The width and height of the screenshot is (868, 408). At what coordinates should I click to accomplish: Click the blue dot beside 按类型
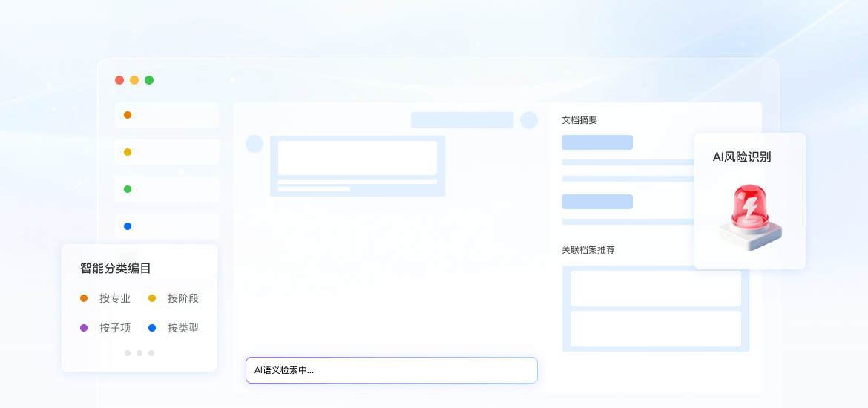[x=152, y=328]
